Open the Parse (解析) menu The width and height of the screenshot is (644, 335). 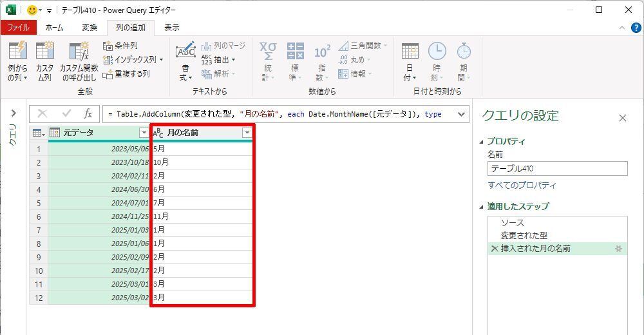click(x=218, y=74)
